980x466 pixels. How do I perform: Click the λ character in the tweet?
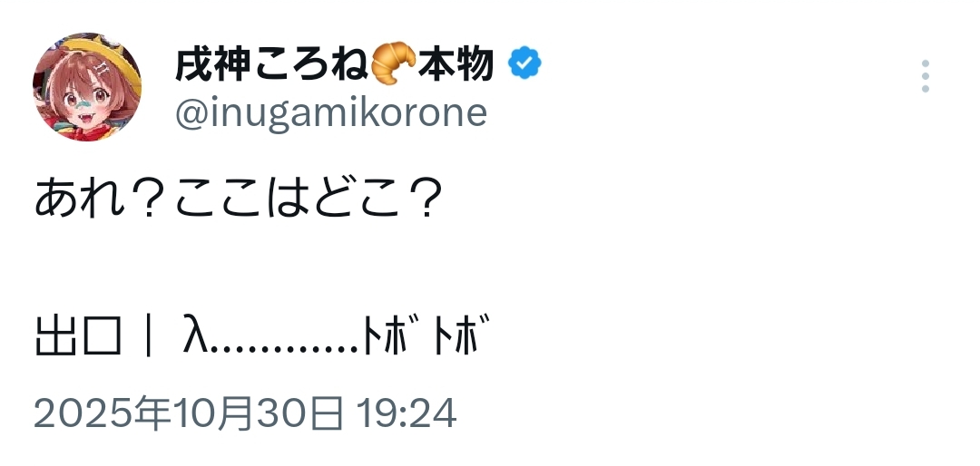pos(195,337)
